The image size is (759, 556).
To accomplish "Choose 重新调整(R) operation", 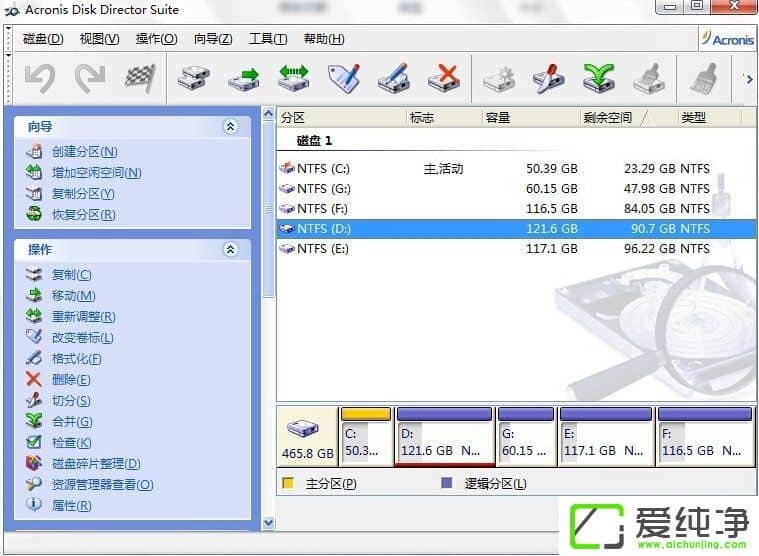I will (84, 317).
